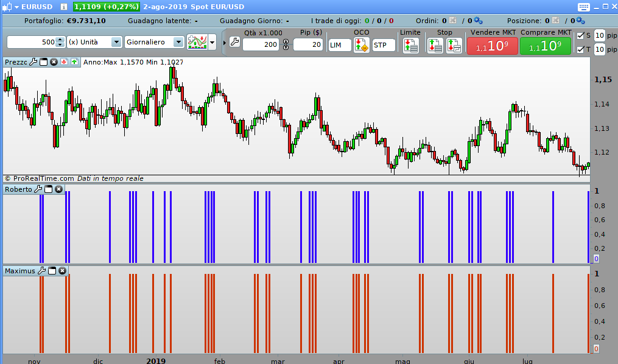The width and height of the screenshot is (618, 364).
Task: Click the first Stop order icon
Action: 435,45
